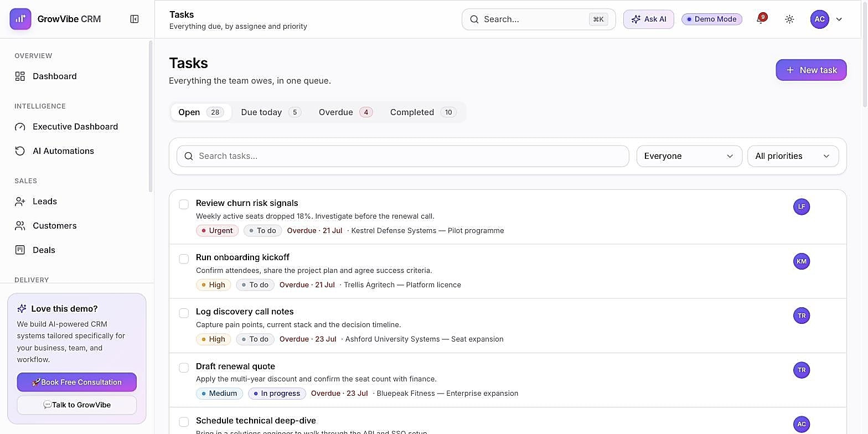Check off Run onboarding kickoff task
The width and height of the screenshot is (868, 434).
[184, 259]
